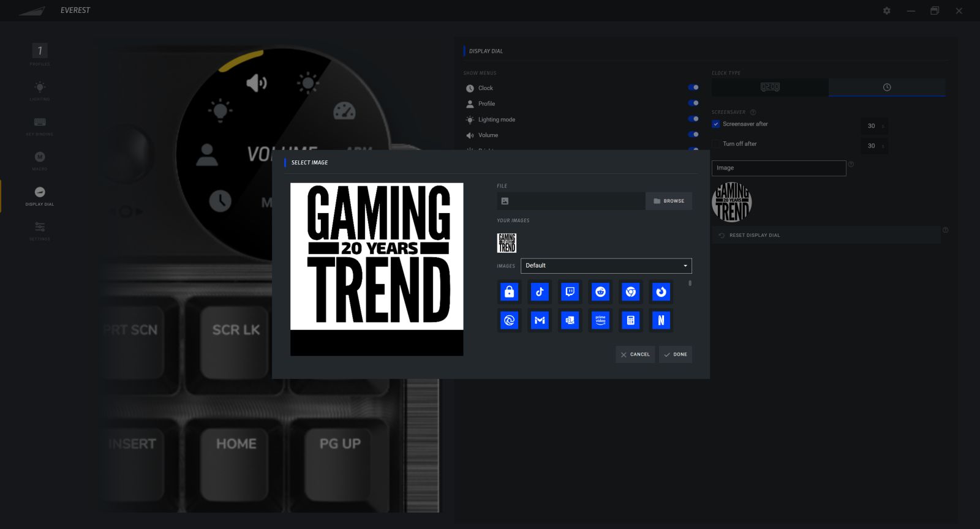The width and height of the screenshot is (980, 529).
Task: Open the Image screensaver type dropdown
Action: 778,168
